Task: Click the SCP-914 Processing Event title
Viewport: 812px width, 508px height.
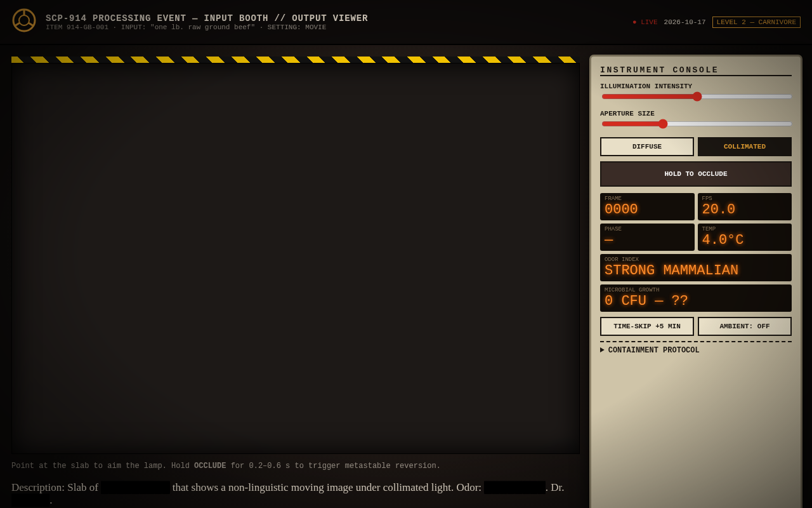Action: 207,18
